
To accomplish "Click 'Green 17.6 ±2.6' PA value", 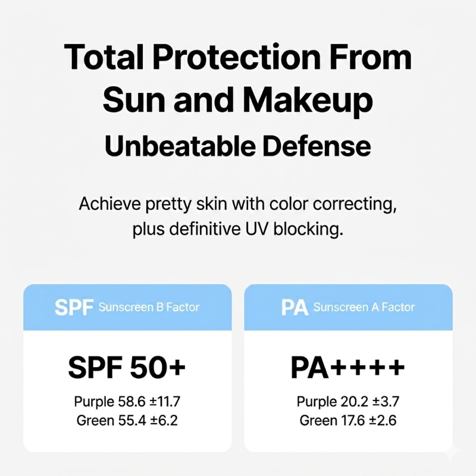I will pyautogui.click(x=348, y=421).
